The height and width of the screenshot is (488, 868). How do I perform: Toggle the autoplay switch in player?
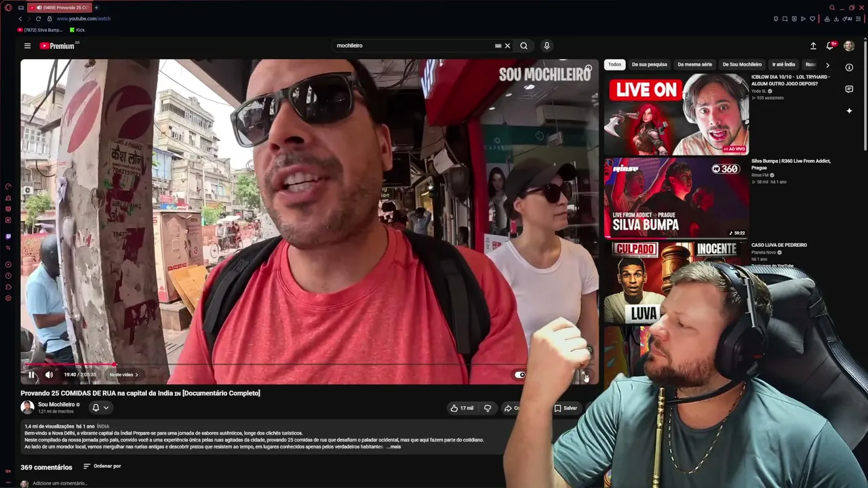tap(519, 375)
